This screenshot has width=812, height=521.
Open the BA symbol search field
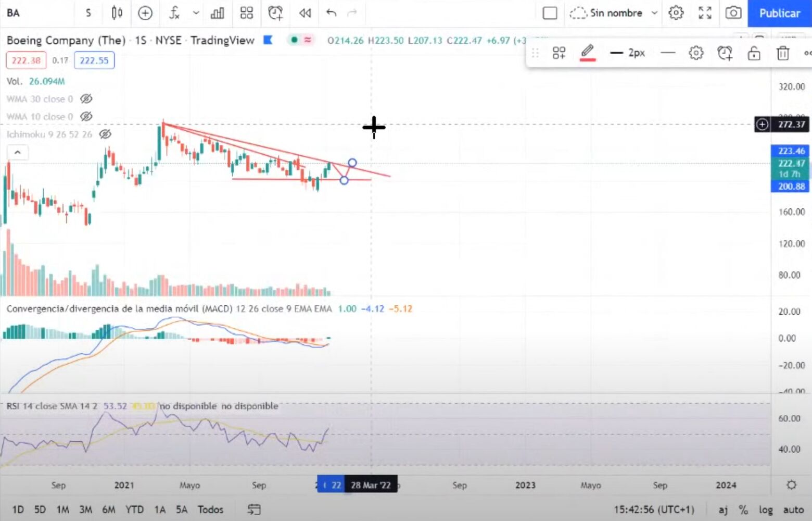14,13
